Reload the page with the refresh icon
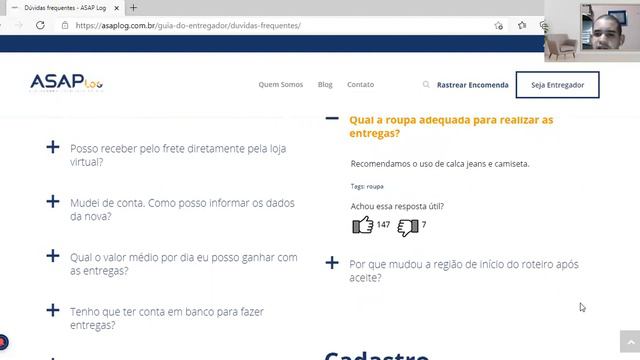The height and width of the screenshot is (360, 640). pos(40,25)
